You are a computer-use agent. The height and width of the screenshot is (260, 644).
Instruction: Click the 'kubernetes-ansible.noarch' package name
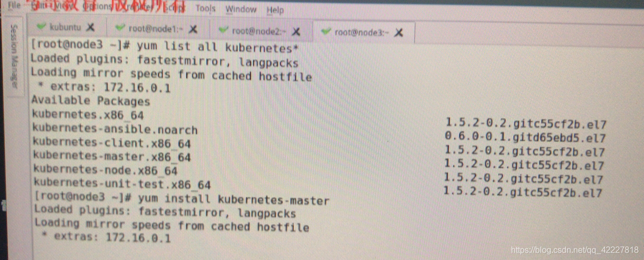[x=115, y=129]
